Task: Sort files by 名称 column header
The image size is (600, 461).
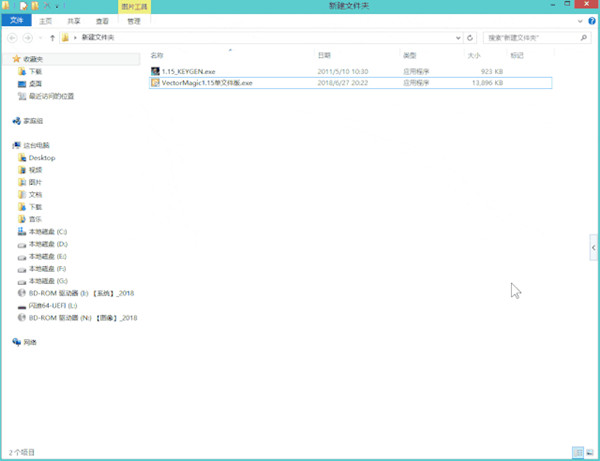Action: [157, 55]
